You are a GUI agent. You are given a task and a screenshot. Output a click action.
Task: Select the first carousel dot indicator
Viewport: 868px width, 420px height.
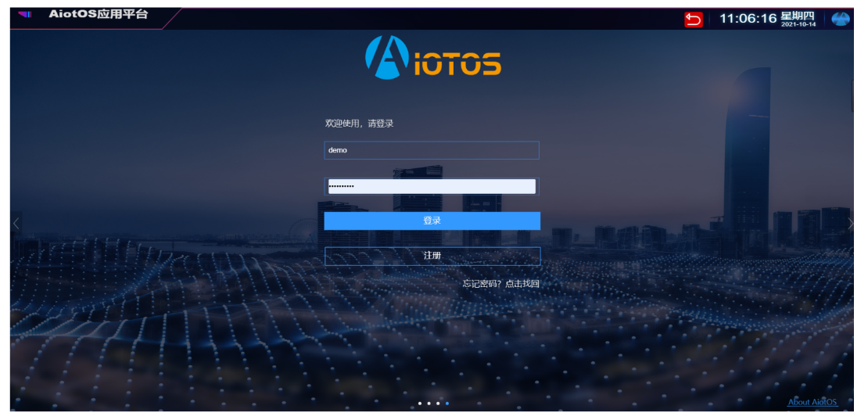coord(420,404)
